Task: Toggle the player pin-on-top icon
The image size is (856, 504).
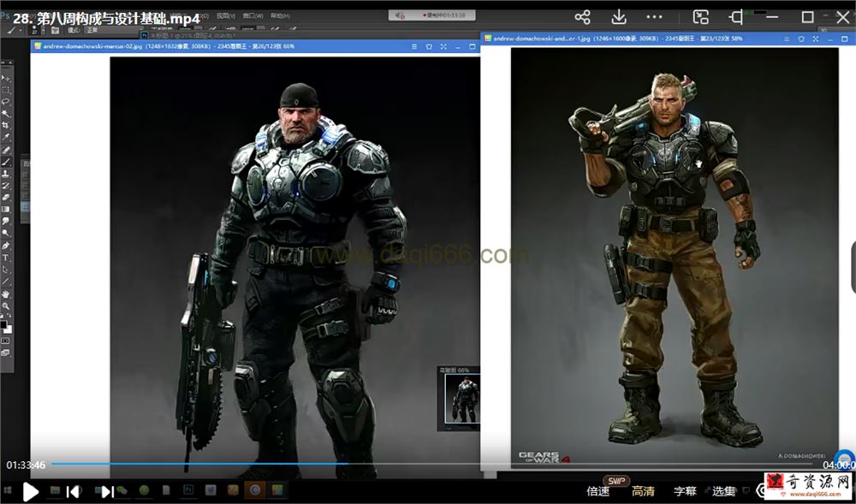Action: (736, 17)
